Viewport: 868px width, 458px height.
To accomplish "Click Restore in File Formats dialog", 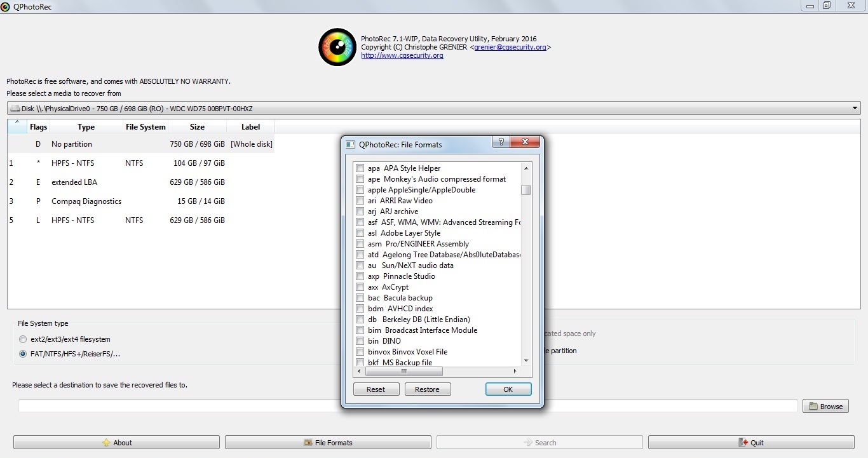I will 427,389.
